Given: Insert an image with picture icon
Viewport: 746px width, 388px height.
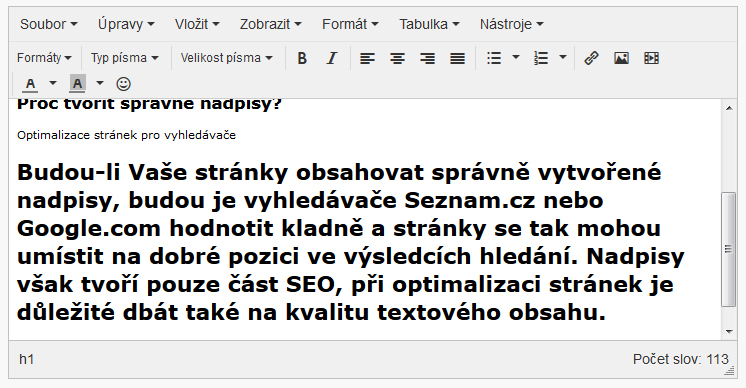Looking at the screenshot, I should (621, 58).
